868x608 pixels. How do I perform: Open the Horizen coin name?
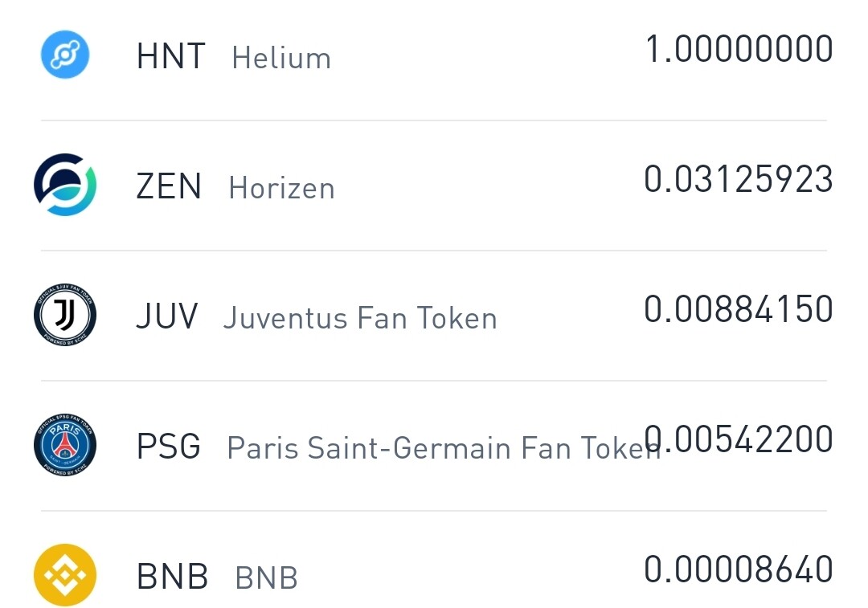coord(282,188)
